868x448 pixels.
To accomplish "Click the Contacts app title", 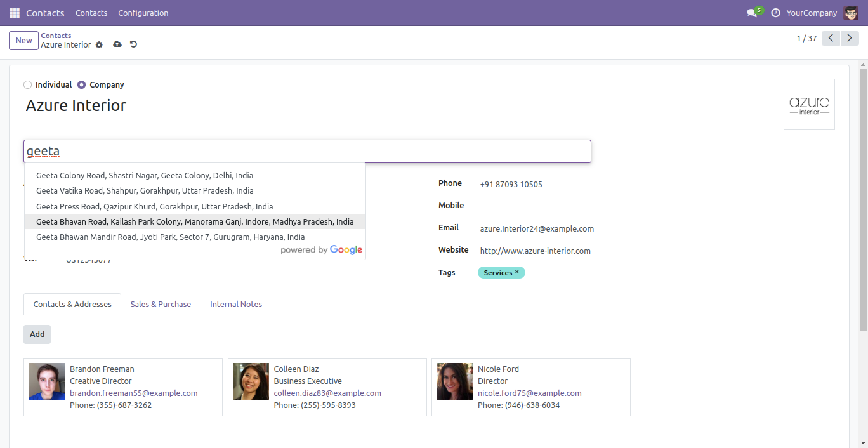I will pyautogui.click(x=45, y=13).
